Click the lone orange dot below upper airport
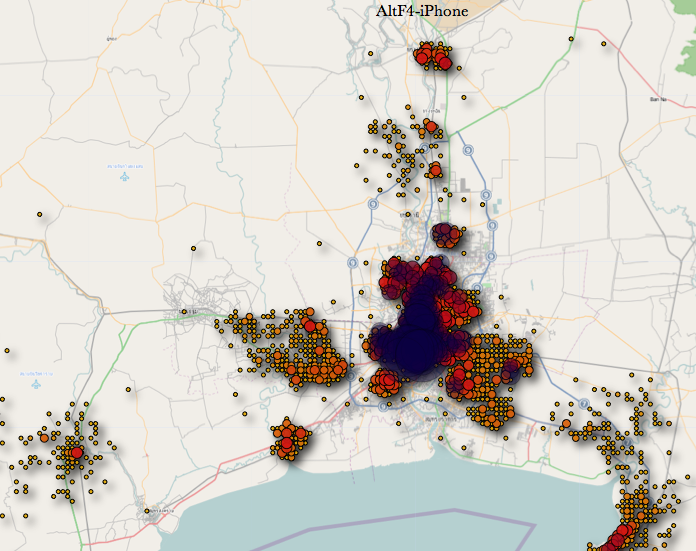Viewport: 696px width, 551px height. [39, 215]
